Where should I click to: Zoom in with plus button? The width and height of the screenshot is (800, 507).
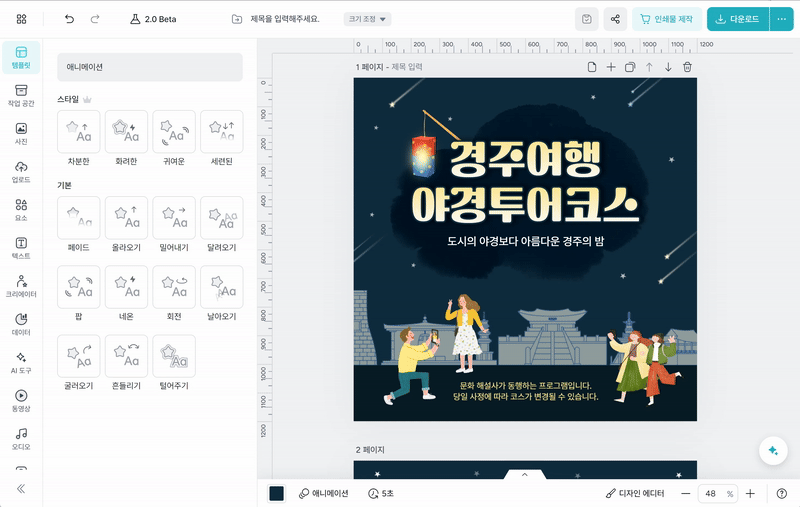click(x=750, y=493)
